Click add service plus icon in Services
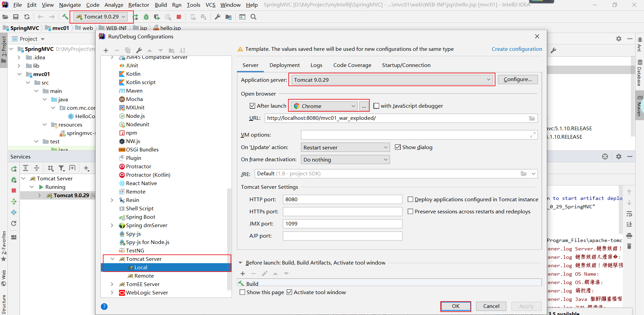Image resolution: width=644 pixels, height=315 pixels. coord(86,168)
